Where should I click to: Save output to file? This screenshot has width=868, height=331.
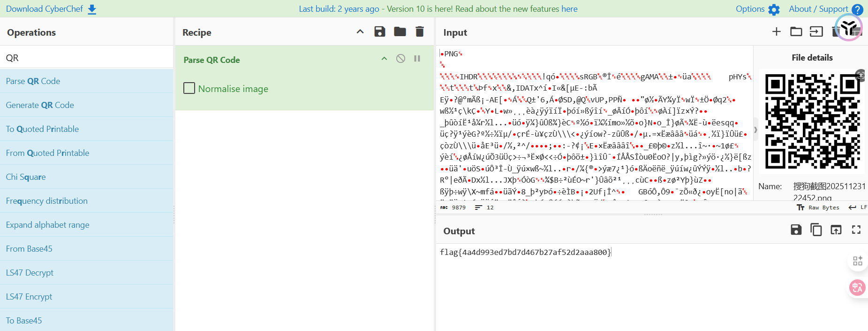(x=796, y=230)
